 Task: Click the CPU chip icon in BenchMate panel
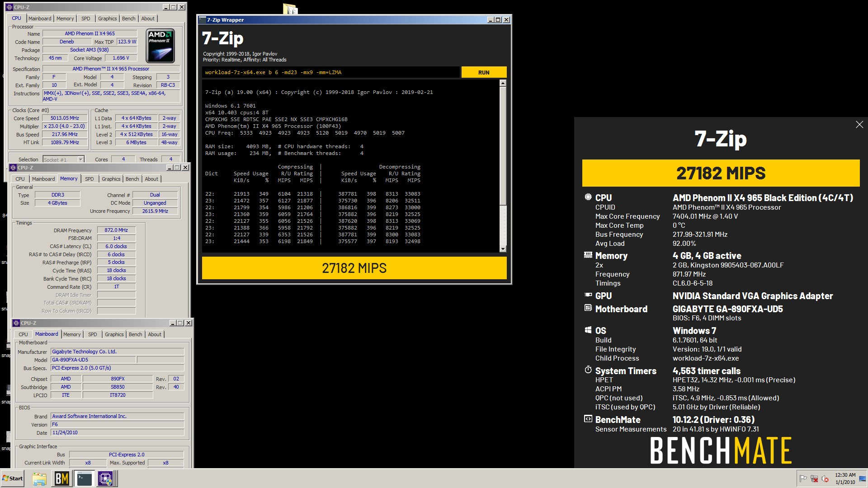[x=588, y=197]
